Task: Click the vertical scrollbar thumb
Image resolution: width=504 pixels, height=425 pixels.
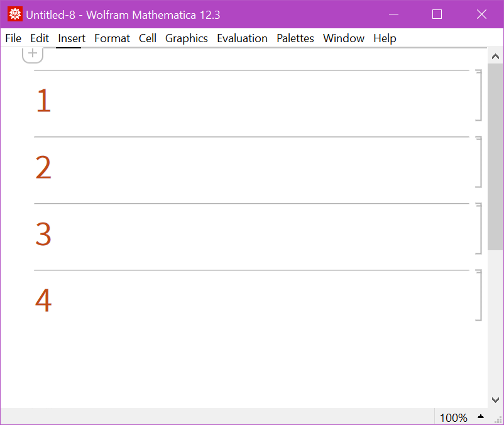Action: 495,157
